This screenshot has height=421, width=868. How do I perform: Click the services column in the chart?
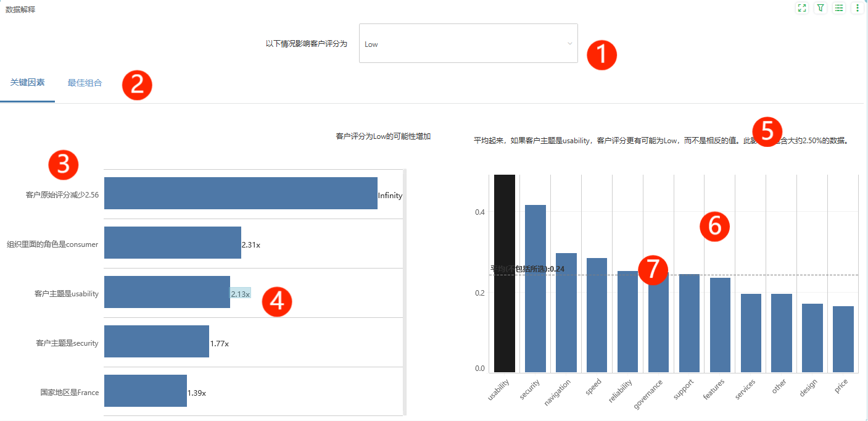(x=751, y=333)
